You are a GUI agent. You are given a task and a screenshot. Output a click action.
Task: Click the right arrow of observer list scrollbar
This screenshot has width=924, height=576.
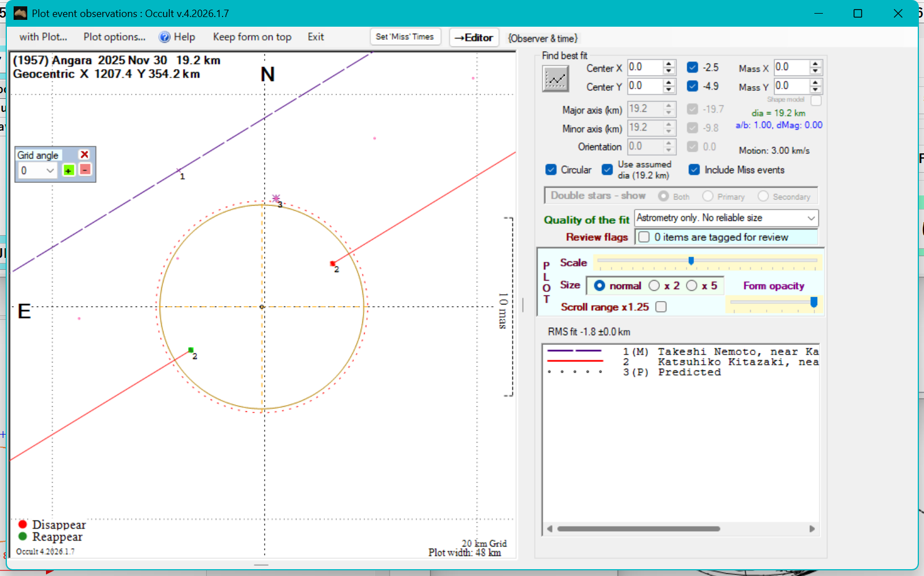click(812, 529)
